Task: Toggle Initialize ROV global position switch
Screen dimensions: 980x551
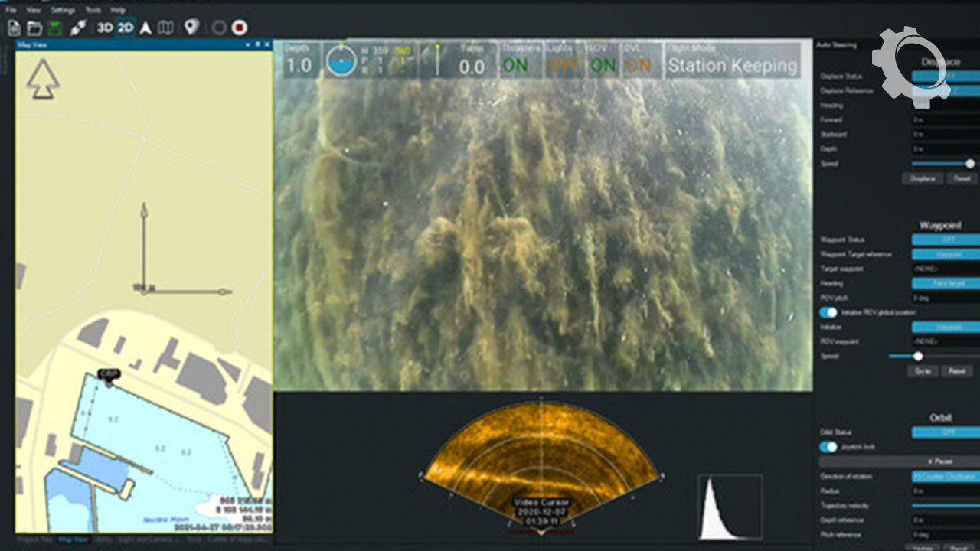Action: [x=828, y=312]
